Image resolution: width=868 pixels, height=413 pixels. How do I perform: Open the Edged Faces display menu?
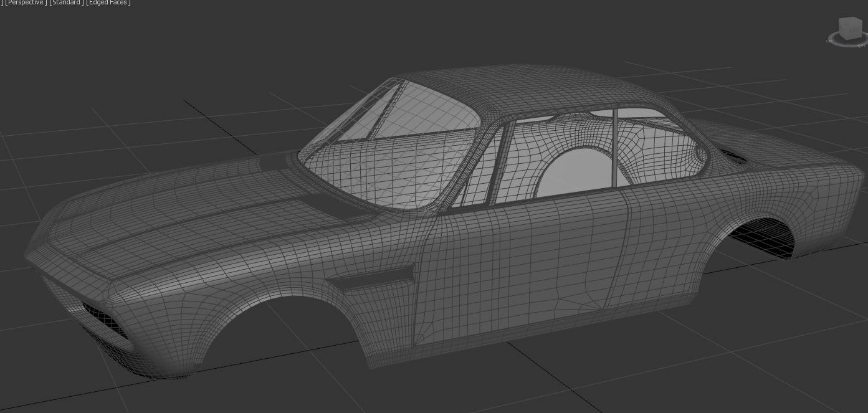pos(108,2)
